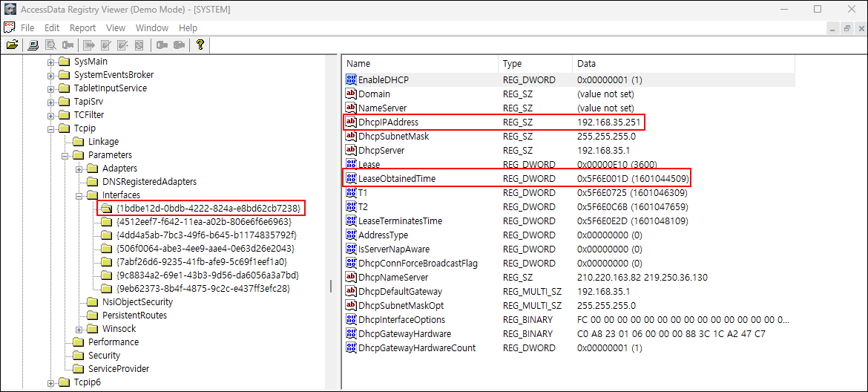868x392 pixels.
Task: Click the DWORD icon beside T2
Action: (350, 206)
